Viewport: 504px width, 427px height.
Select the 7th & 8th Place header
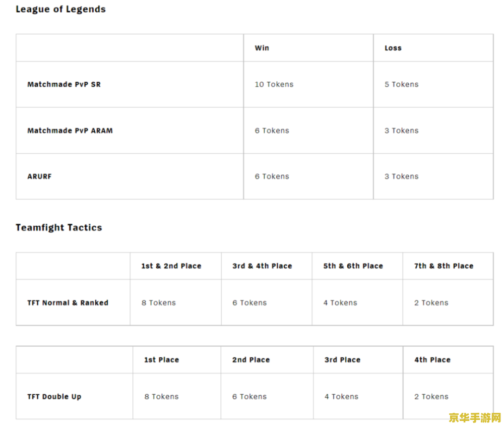(444, 266)
